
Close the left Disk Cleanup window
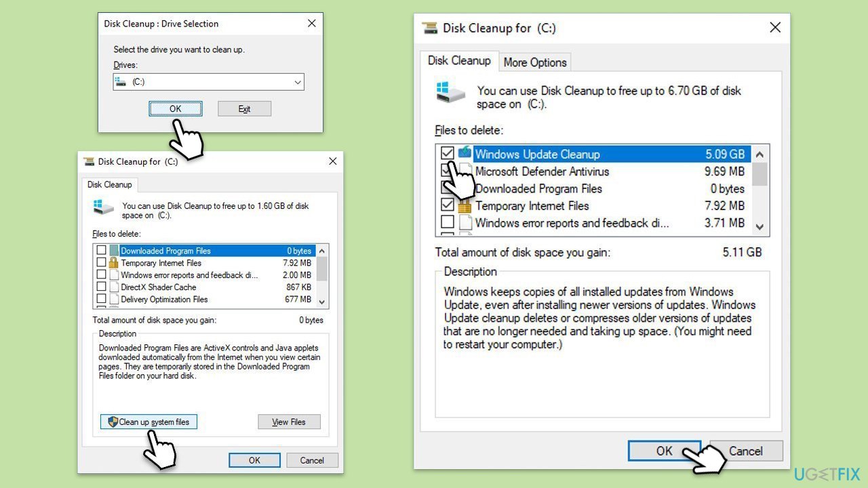[332, 161]
